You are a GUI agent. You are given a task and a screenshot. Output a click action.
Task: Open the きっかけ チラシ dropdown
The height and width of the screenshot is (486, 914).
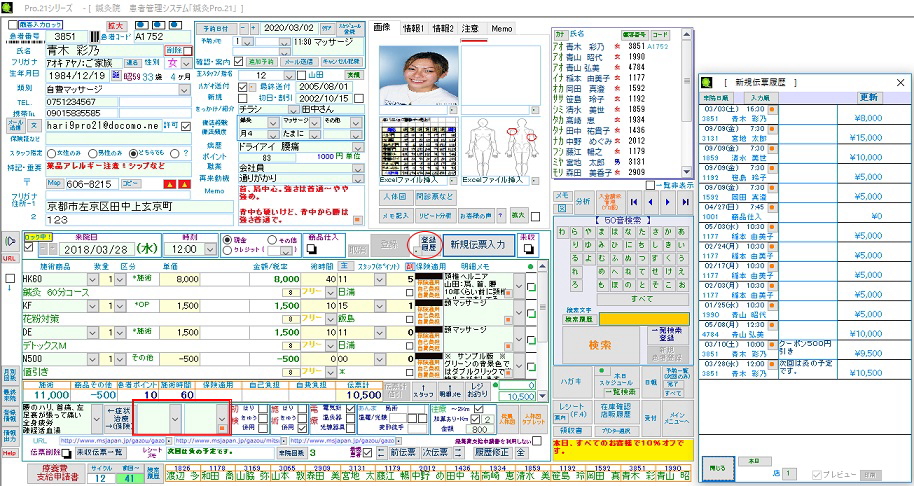coord(293,109)
